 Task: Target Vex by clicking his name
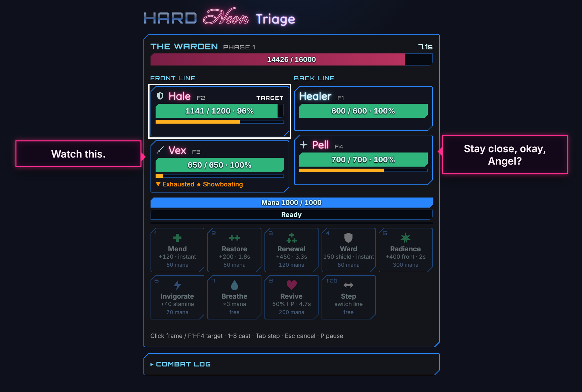177,150
